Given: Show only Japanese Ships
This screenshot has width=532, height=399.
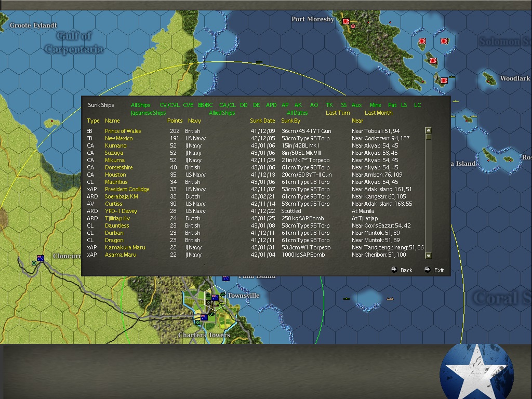Looking at the screenshot, I should pos(148,113).
